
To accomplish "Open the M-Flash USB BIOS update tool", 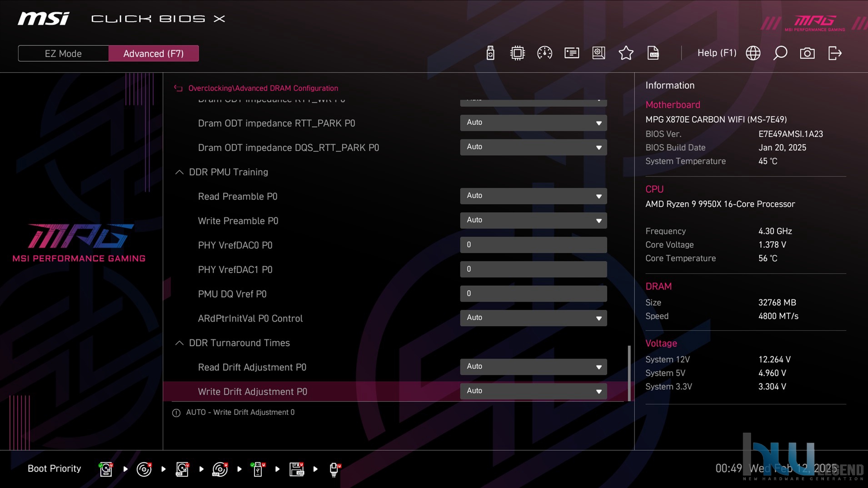I will coord(490,53).
